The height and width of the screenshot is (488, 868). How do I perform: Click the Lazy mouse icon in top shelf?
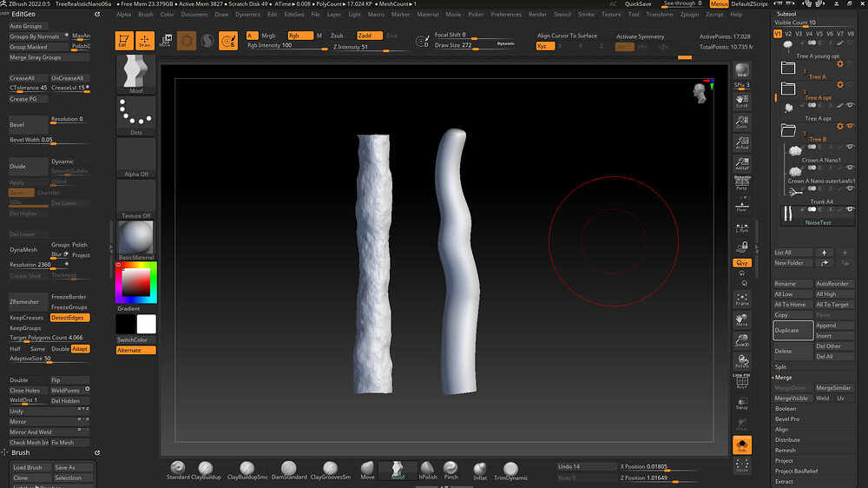click(228, 41)
